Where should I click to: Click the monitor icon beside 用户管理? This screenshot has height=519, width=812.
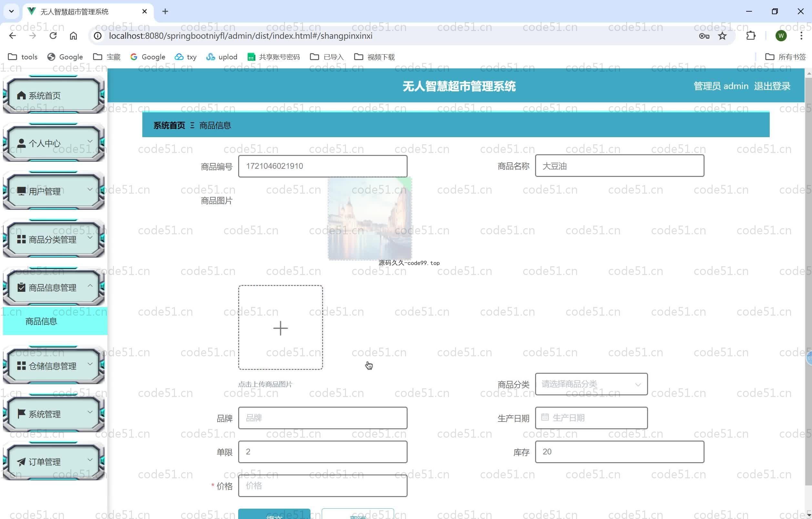21,191
